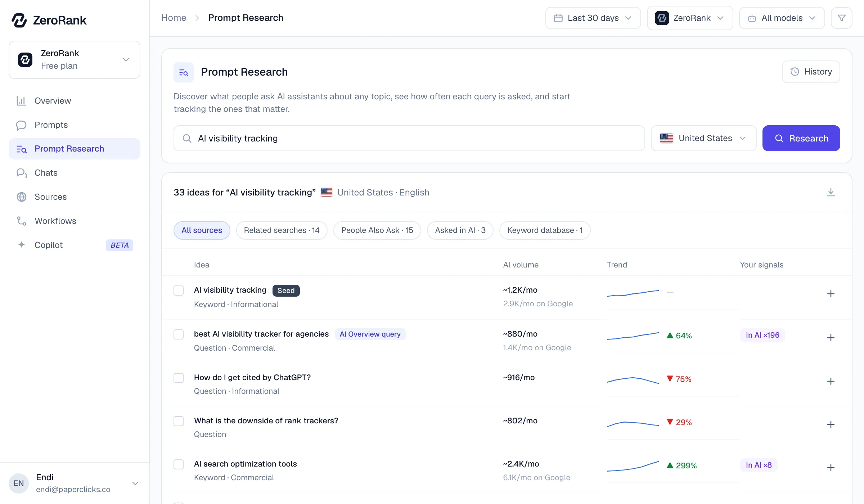The image size is (864, 504).
Task: Open the How do I get cited by ChatGPT idea
Action: (252, 377)
